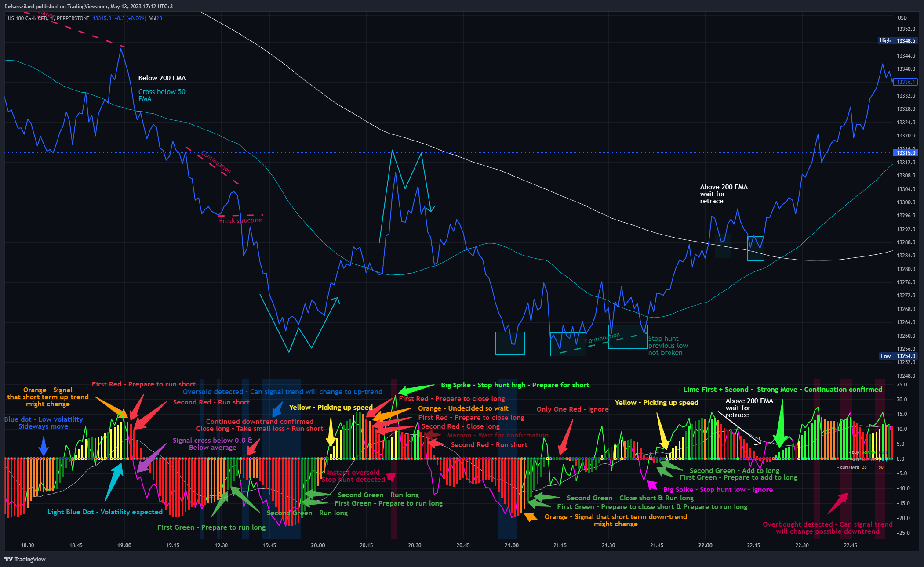Screen dimensions: 924x567
Task: Click 'Maroon - Wait for confirmation' label
Action: tap(498, 435)
